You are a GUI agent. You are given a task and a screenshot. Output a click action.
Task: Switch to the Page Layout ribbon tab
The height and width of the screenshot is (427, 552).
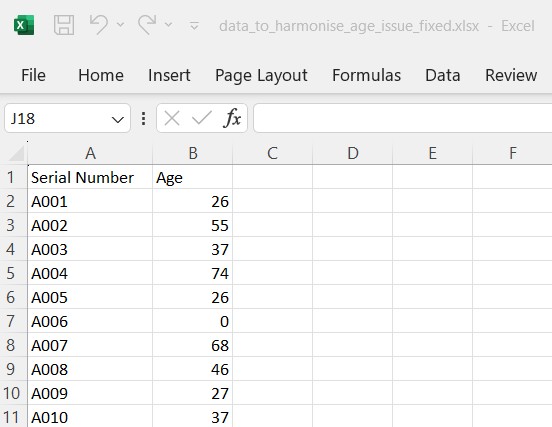[261, 75]
